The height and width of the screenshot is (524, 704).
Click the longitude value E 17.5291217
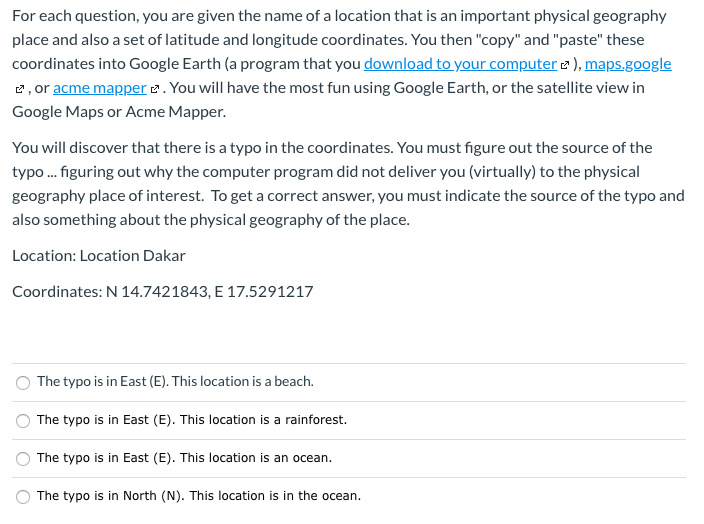(264, 292)
